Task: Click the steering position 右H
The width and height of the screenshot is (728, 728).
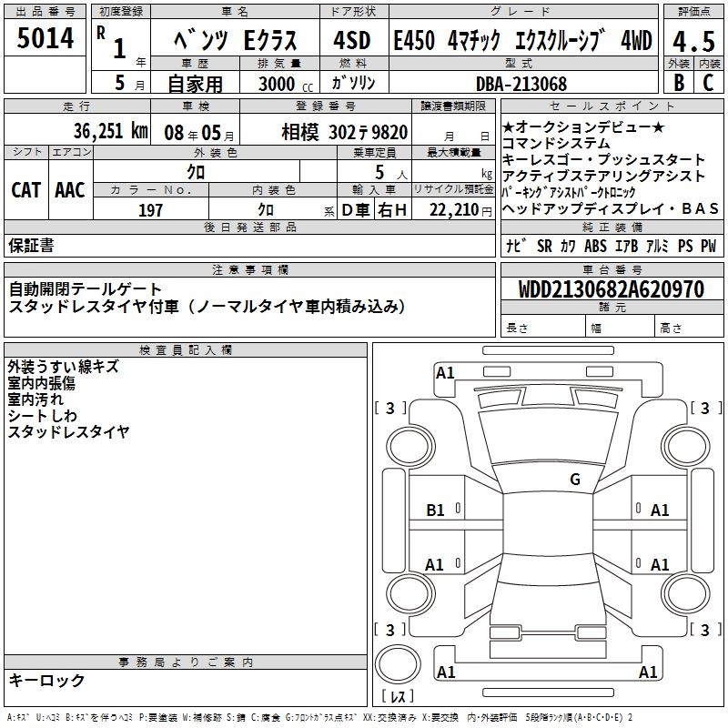Action: click(392, 210)
